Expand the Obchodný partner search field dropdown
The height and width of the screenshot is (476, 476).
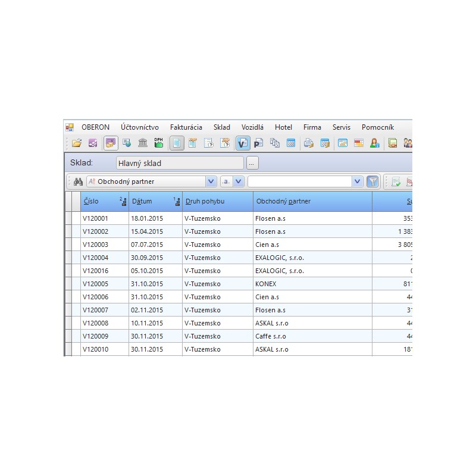point(211,181)
